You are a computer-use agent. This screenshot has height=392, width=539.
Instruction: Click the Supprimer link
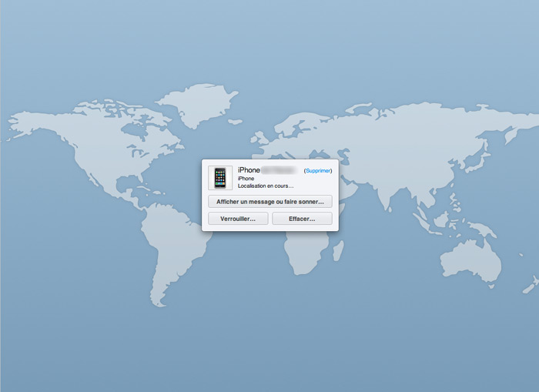tap(318, 170)
